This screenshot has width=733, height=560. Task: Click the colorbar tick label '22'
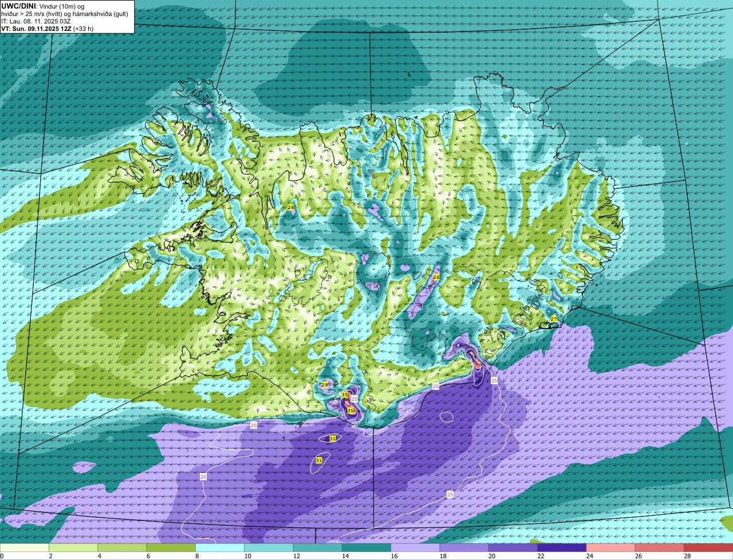tap(540, 556)
